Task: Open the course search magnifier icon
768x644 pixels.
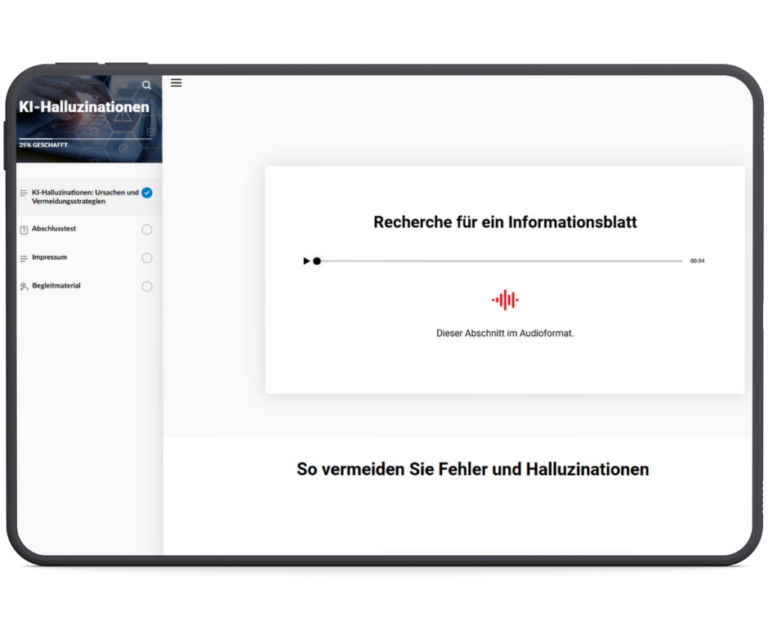Action: [x=146, y=85]
